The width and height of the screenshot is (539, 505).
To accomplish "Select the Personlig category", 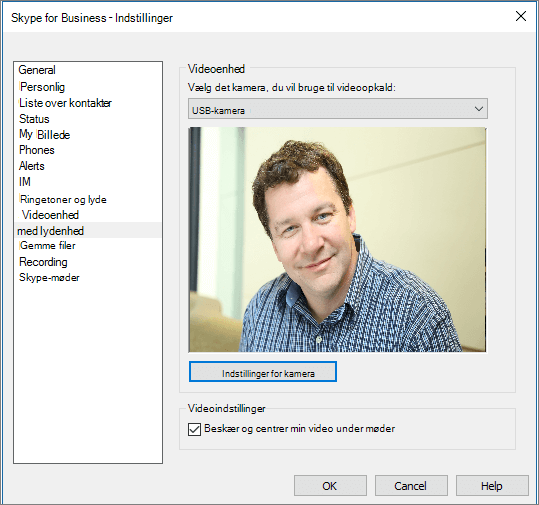I will [x=42, y=87].
